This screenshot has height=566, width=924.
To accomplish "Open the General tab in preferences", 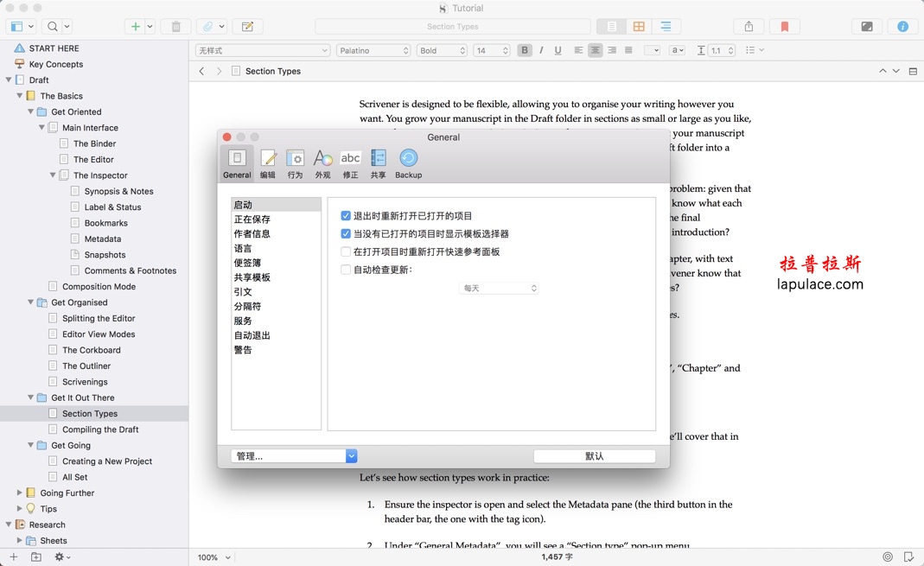I will coord(237,163).
